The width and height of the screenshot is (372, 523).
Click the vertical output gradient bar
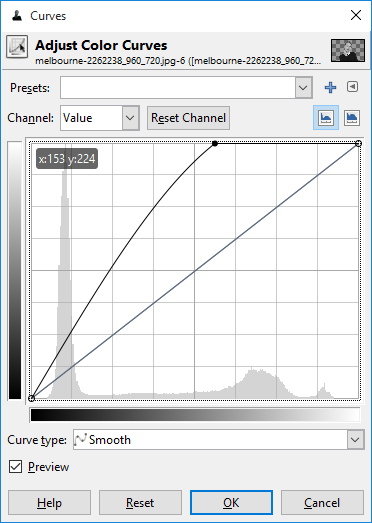pyautogui.click(x=15, y=271)
